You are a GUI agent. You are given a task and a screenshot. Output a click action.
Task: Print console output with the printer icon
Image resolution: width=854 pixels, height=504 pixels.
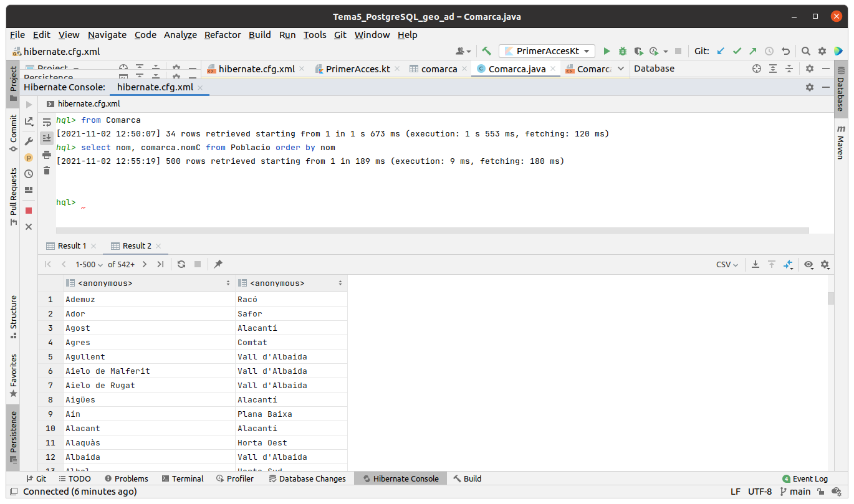47,155
